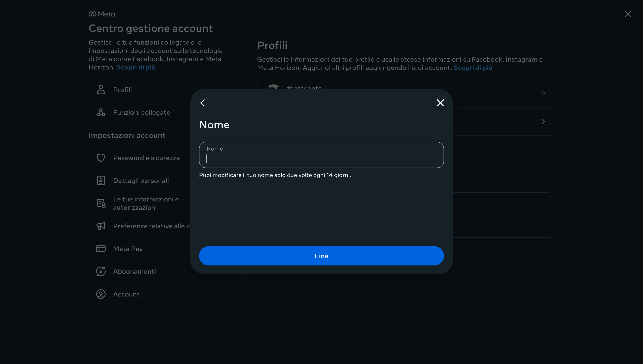Click the Abbonamenti subscription icon
The image size is (643, 364).
101,271
